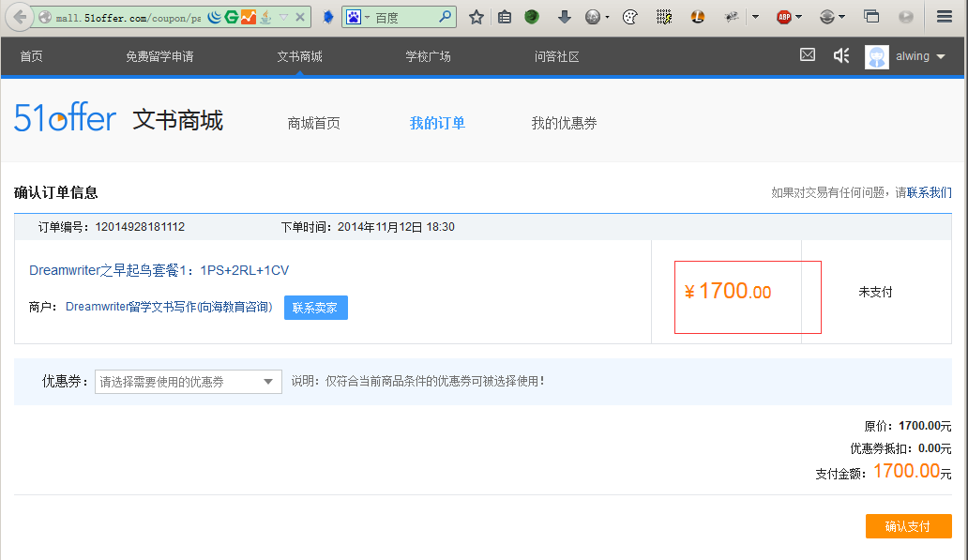Bookmark this page with the star icon
The width and height of the screenshot is (968, 560).
click(476, 17)
